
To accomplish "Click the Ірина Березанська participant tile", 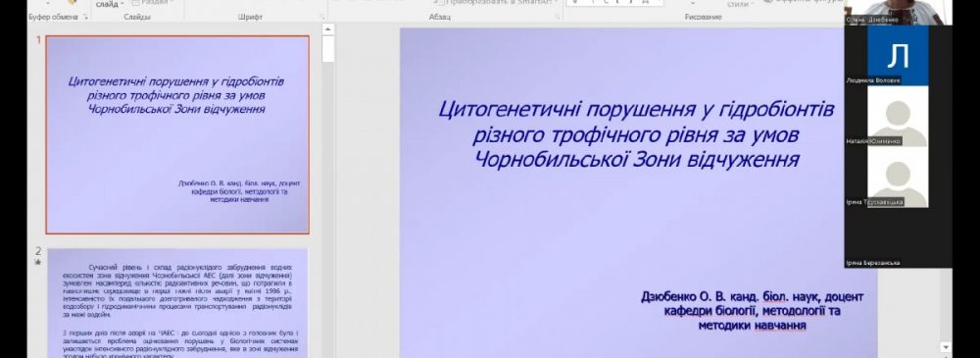I will (898, 237).
